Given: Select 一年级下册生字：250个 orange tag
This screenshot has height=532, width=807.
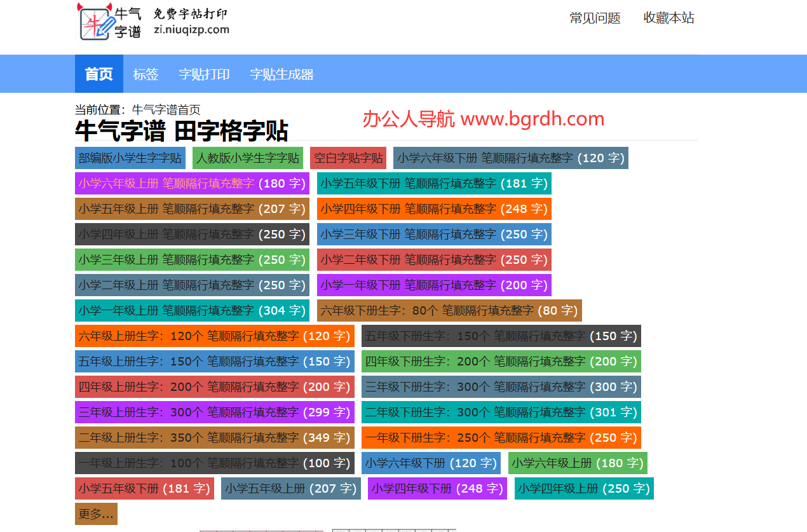Looking at the screenshot, I should [x=501, y=438].
